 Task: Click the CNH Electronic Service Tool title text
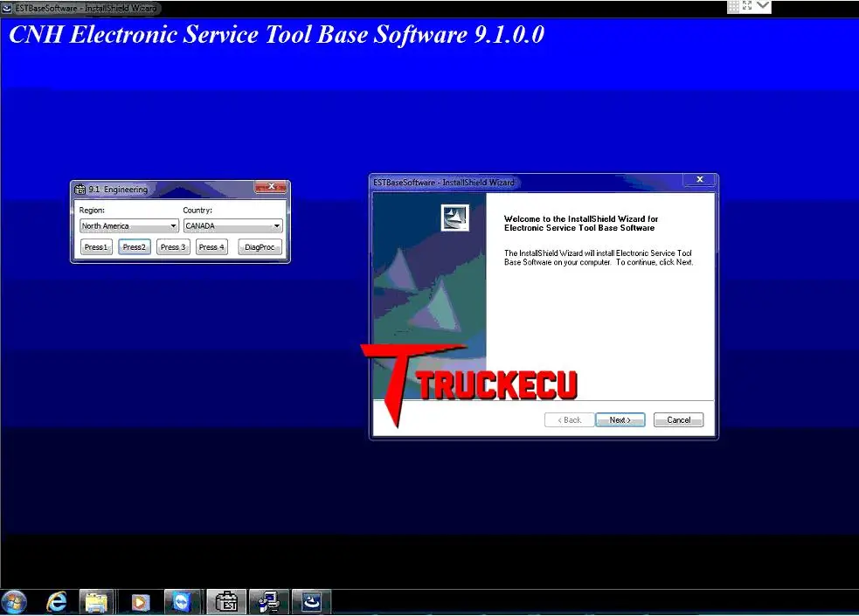pos(277,34)
